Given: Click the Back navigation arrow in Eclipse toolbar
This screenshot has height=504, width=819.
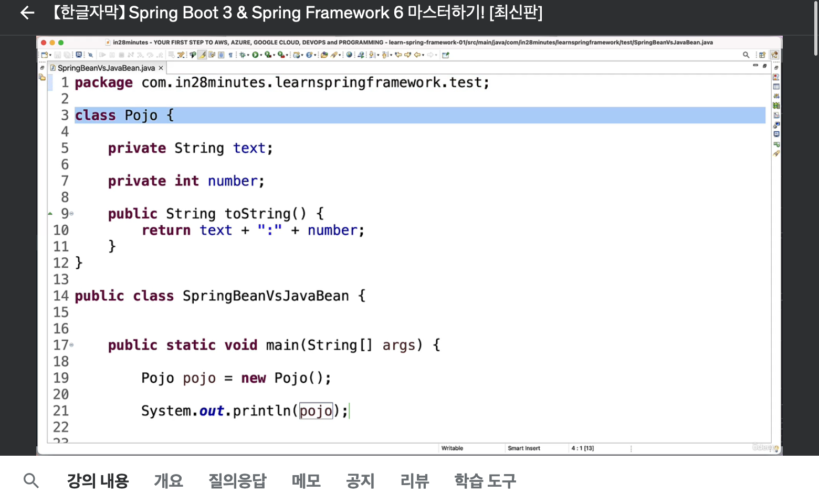Looking at the screenshot, I should [x=417, y=55].
